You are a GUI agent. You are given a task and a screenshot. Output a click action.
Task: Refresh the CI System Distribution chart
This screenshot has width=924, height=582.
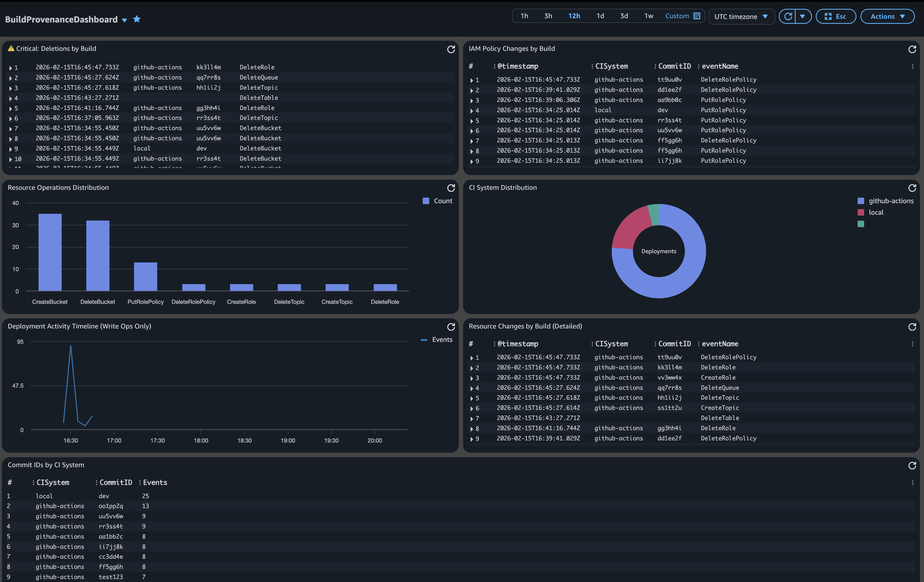(912, 188)
